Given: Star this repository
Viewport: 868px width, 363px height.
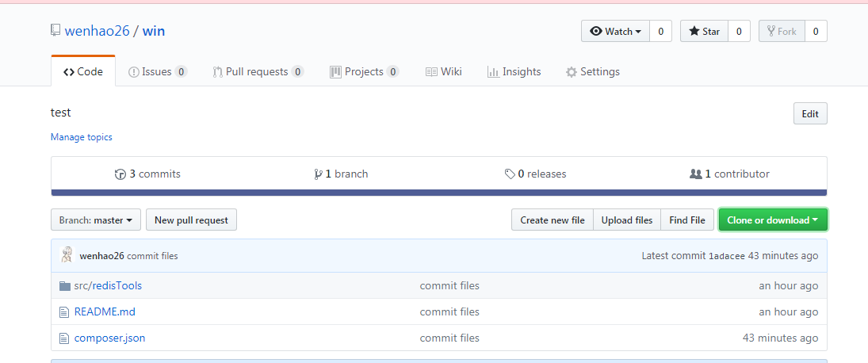Looking at the screenshot, I should coord(704,32).
